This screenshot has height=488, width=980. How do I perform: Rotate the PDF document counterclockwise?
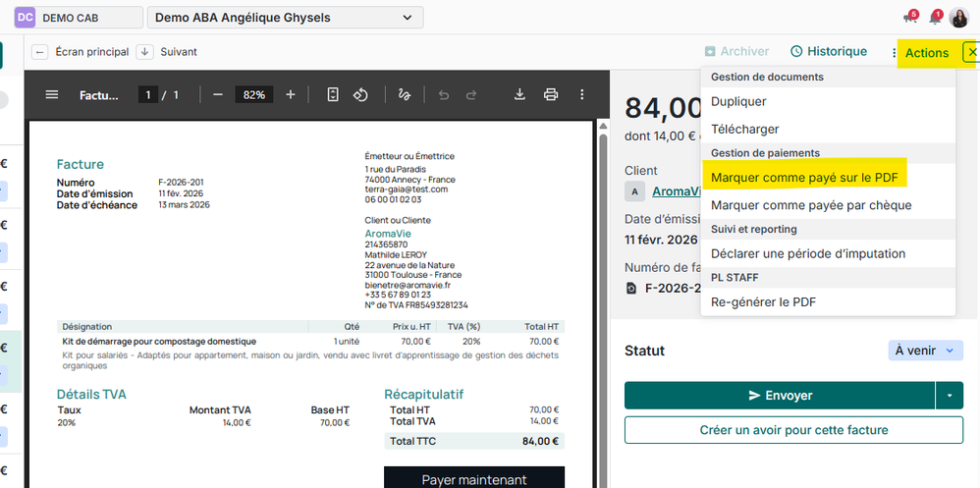360,95
